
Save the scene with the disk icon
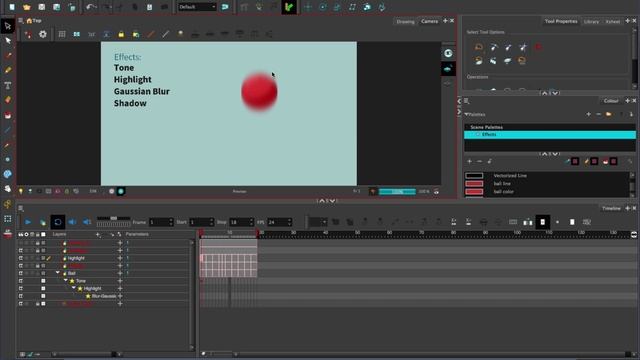click(x=42, y=7)
